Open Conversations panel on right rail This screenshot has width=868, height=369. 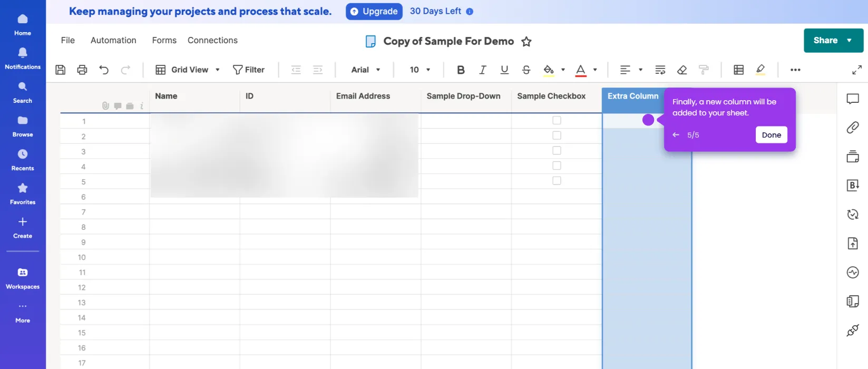pyautogui.click(x=853, y=99)
